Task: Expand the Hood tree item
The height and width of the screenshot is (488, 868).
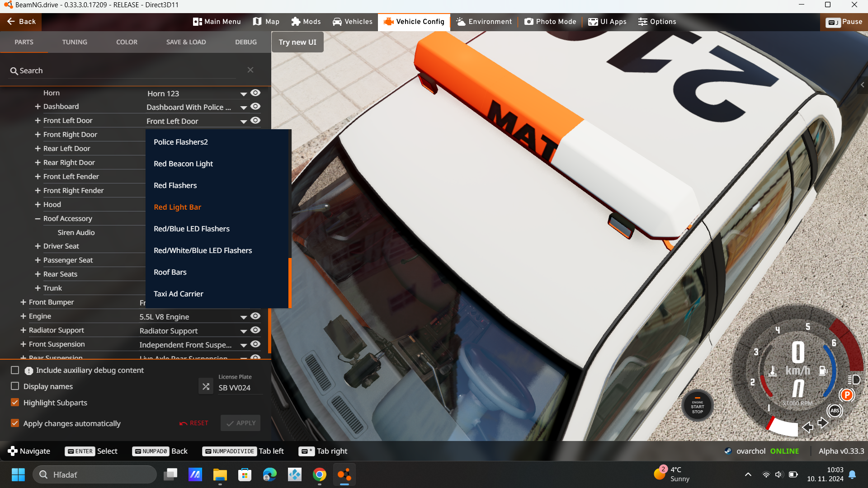Action: pyautogui.click(x=38, y=205)
